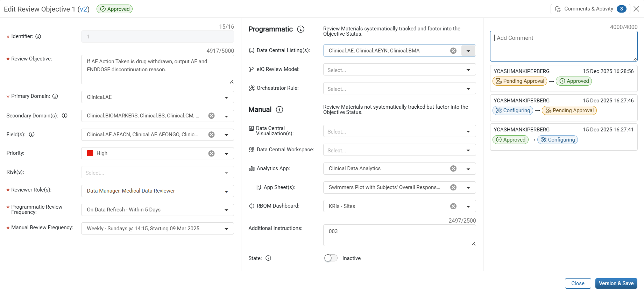The image size is (644, 296).
Task: Open the eIQ Review Model dropdown
Action: click(x=468, y=70)
